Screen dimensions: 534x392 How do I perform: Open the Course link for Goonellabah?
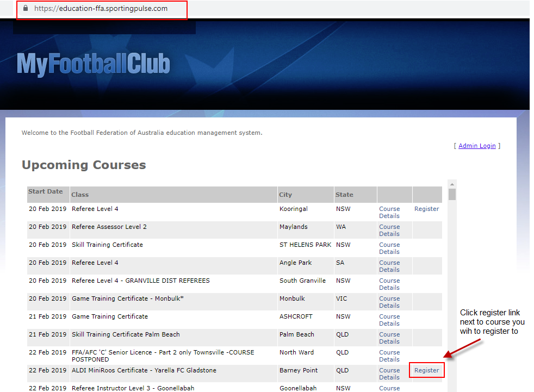pyautogui.click(x=389, y=388)
